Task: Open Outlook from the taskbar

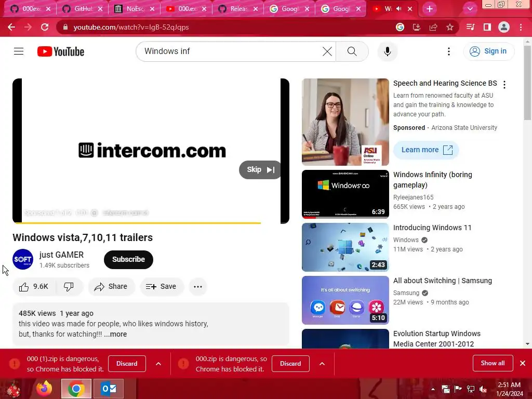Action: pos(109,389)
